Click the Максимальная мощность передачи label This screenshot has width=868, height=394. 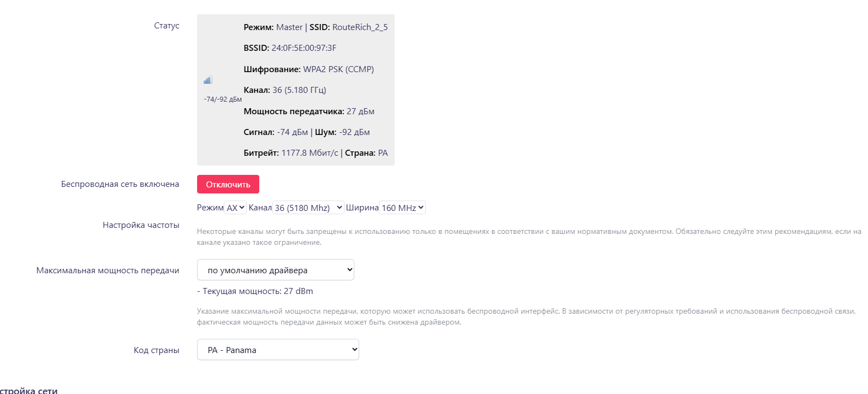[108, 270]
